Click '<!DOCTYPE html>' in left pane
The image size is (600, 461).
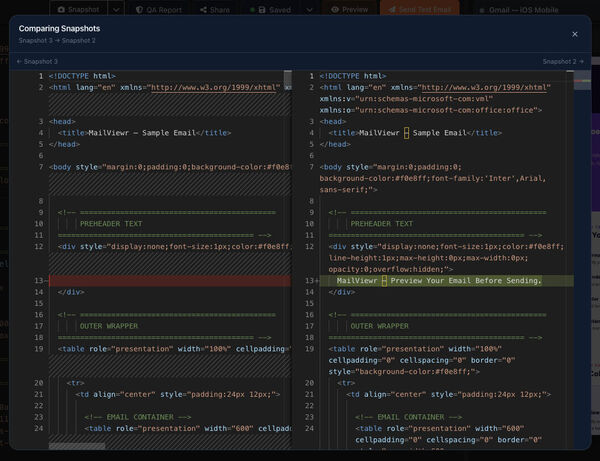click(x=82, y=76)
